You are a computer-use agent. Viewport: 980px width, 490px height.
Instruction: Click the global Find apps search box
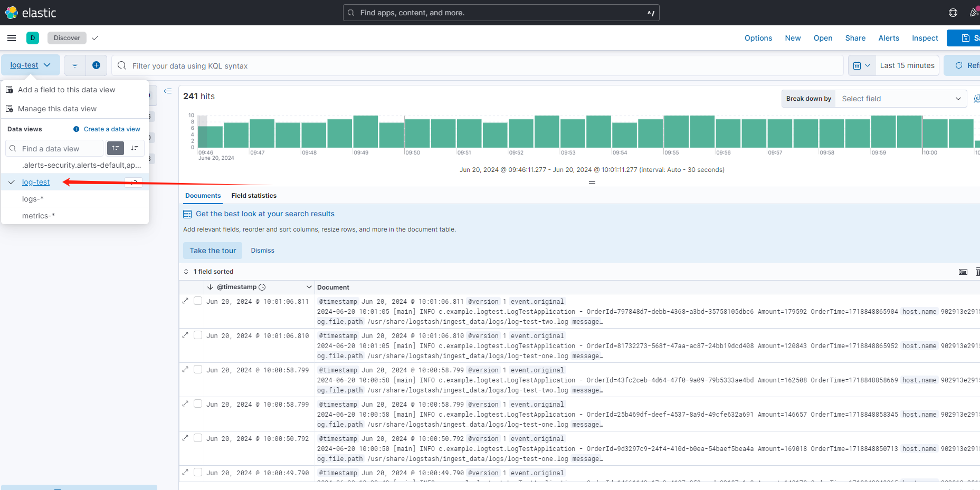pos(501,13)
